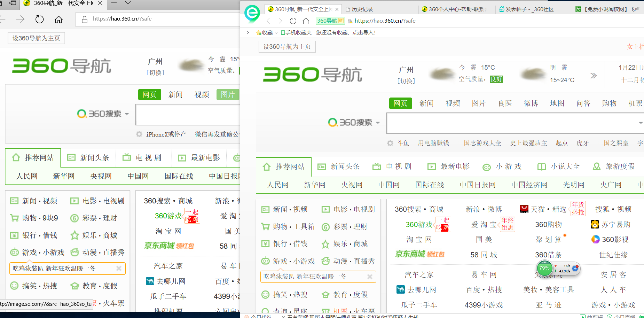Click hot search gear icon right window
Image resolution: width=644 pixels, height=318 pixels.
[x=390, y=143]
